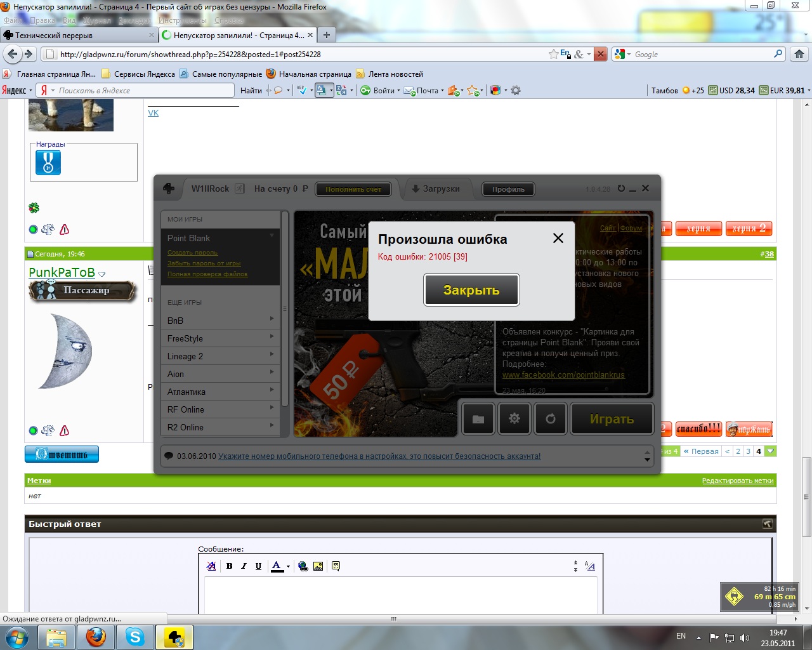Open Yandex toolbar settings gear

pos(516,91)
